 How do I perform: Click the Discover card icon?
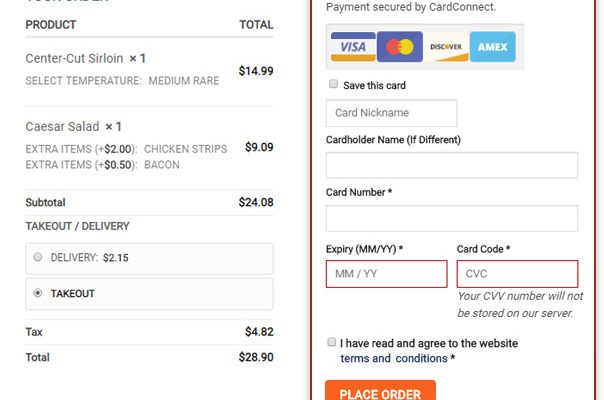447,47
